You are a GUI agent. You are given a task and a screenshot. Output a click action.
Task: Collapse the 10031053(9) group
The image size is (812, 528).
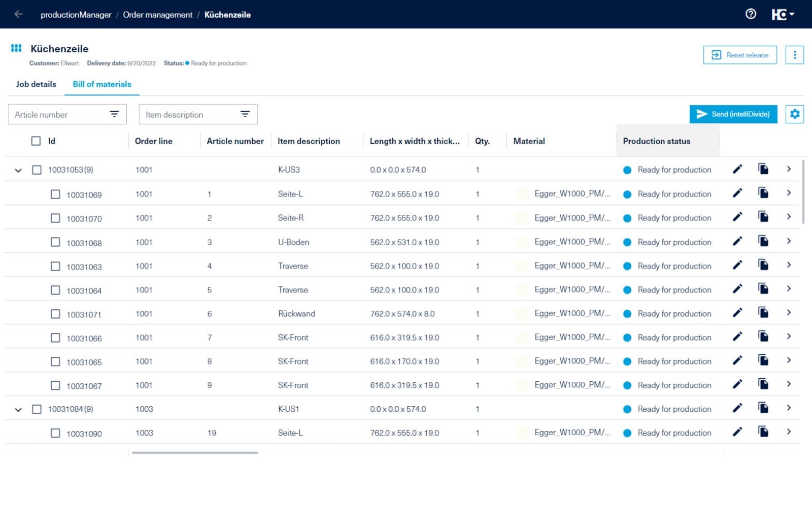point(18,170)
